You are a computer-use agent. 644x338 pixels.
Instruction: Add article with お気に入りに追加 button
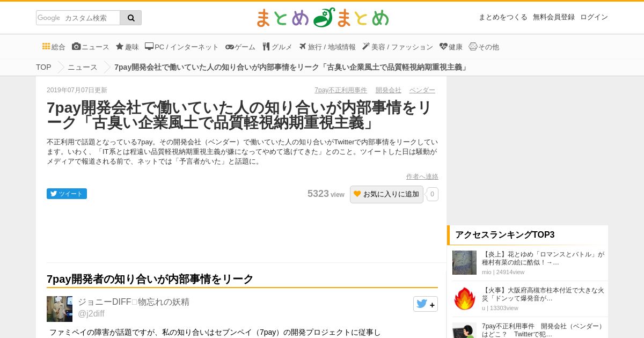click(386, 194)
